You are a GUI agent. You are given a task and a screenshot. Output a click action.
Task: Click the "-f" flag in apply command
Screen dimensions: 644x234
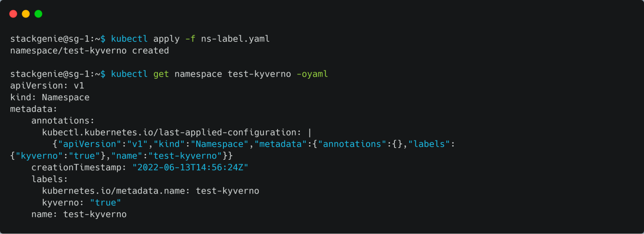pyautogui.click(x=190, y=39)
